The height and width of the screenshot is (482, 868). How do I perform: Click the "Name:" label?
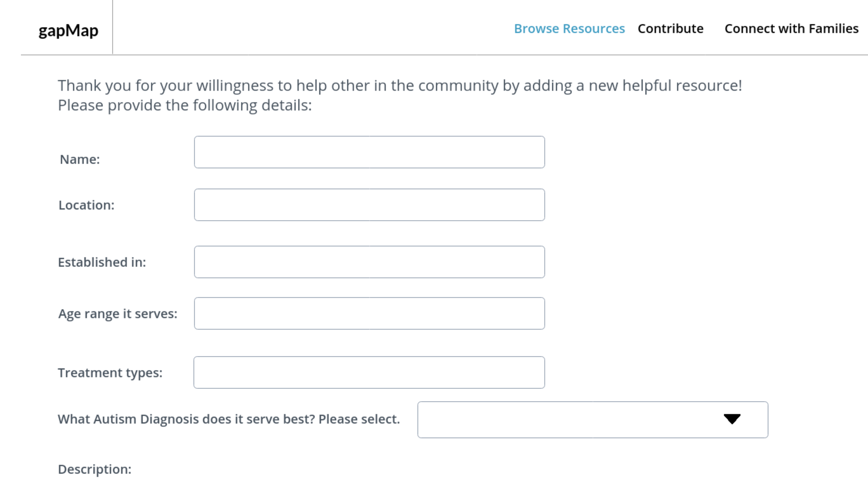point(80,159)
